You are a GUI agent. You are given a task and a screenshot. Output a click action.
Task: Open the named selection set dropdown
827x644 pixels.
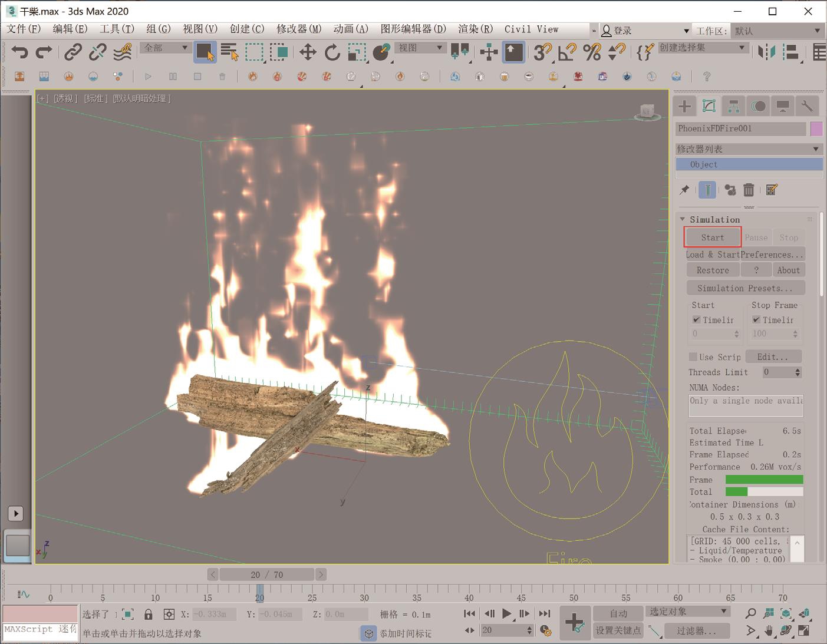[703, 48]
